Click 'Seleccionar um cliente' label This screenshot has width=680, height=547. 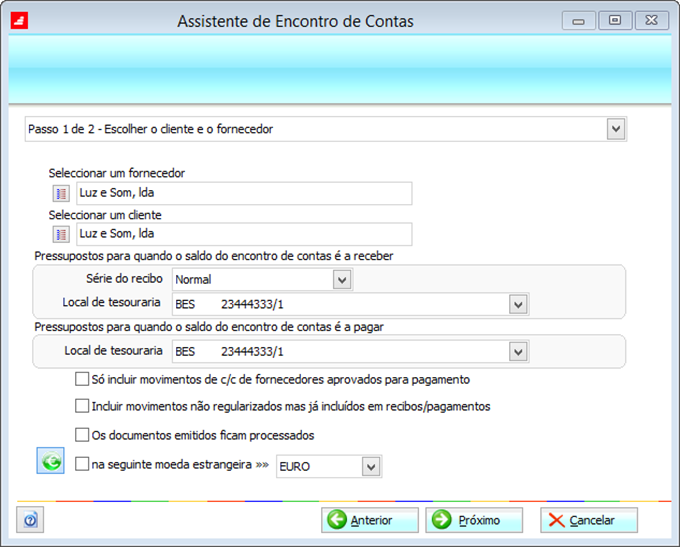point(105,215)
